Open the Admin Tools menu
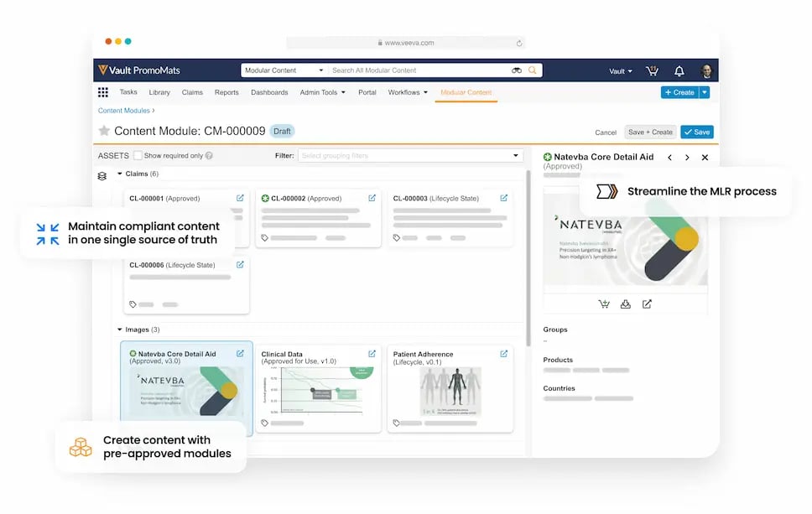Viewport: 812px width, 514px height. tap(322, 92)
